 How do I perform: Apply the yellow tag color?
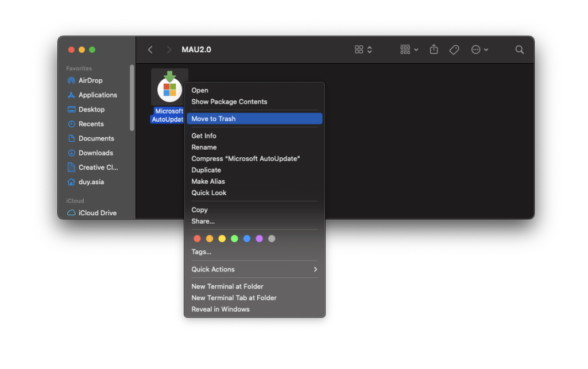[x=222, y=239]
